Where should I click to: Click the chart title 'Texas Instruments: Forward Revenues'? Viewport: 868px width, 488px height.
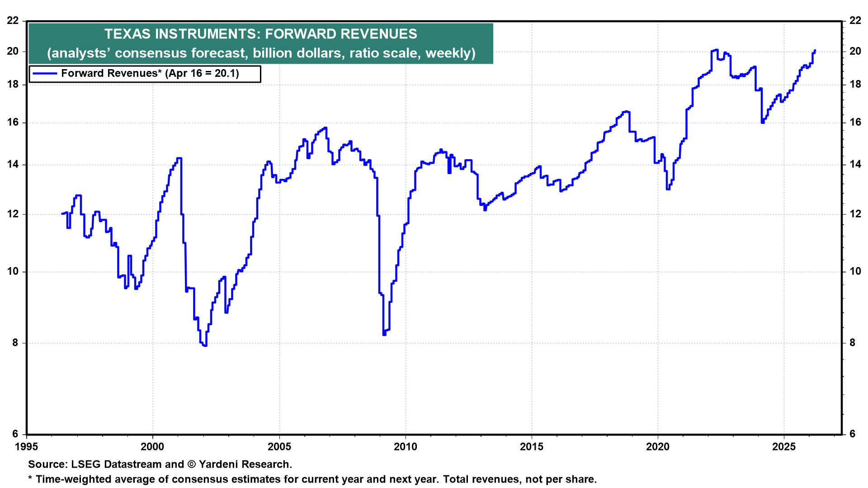click(x=261, y=34)
